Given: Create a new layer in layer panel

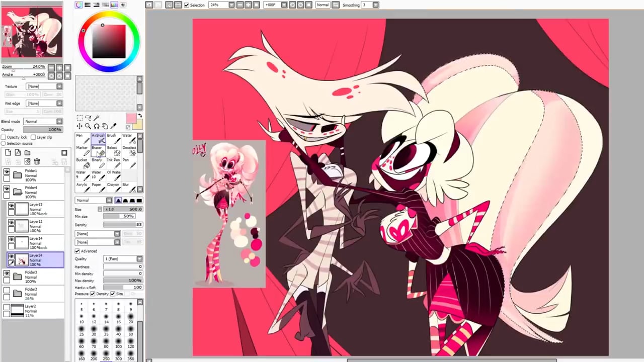Looking at the screenshot, I should click(x=8, y=153).
